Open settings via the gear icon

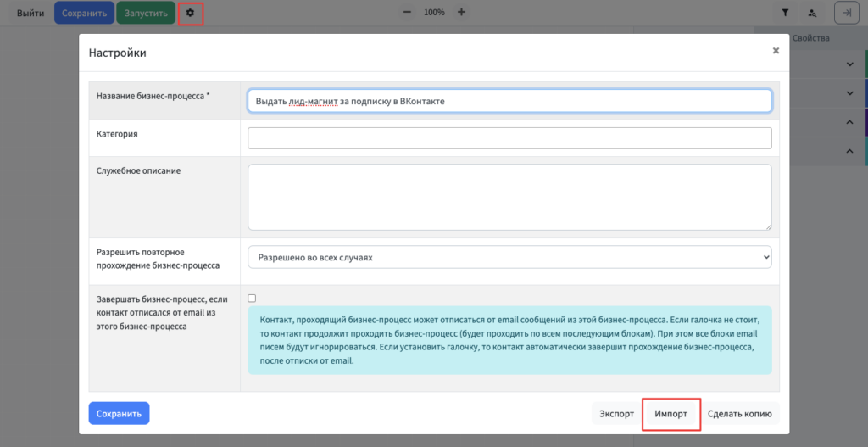coord(191,13)
